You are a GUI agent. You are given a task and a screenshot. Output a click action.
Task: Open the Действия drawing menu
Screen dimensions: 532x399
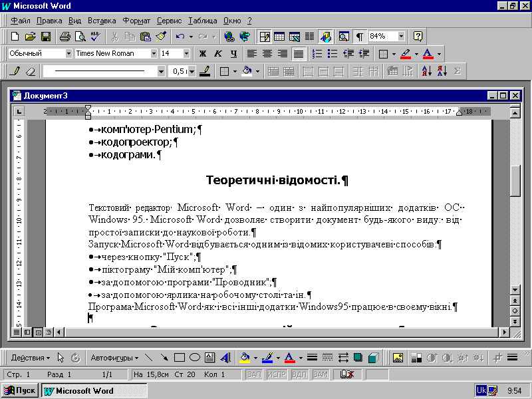tap(30, 358)
